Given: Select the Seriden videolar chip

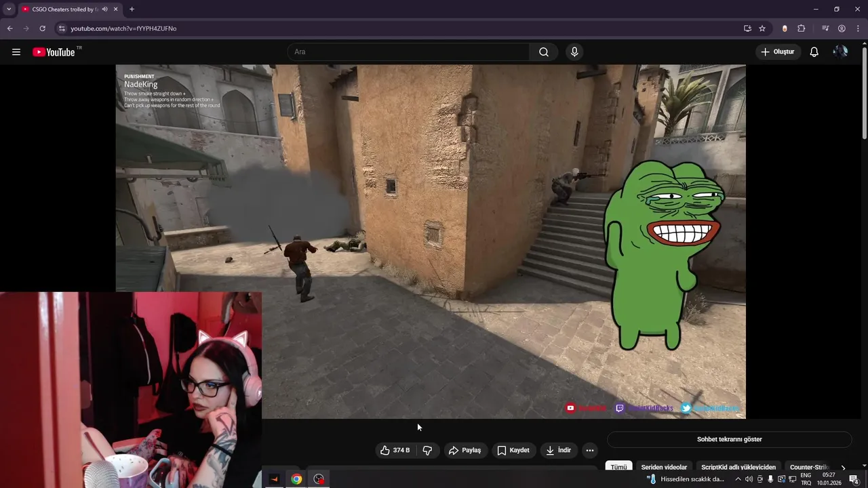Looking at the screenshot, I should click(x=664, y=467).
